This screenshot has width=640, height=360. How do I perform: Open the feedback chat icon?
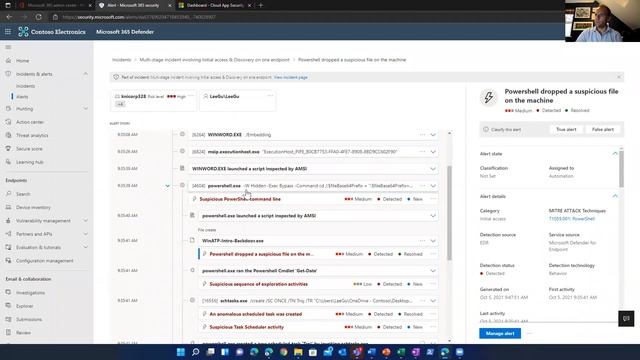[626, 318]
